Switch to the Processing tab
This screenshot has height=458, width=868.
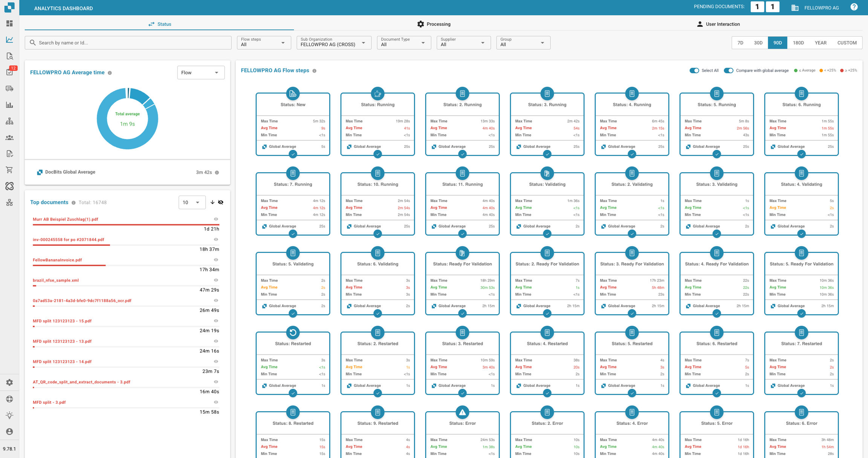pyautogui.click(x=434, y=24)
